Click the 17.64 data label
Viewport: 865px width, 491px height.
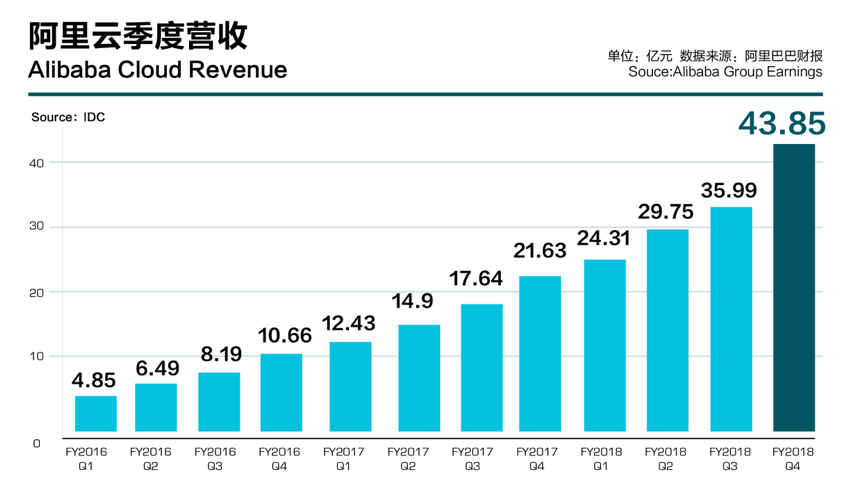pyautogui.click(x=476, y=279)
